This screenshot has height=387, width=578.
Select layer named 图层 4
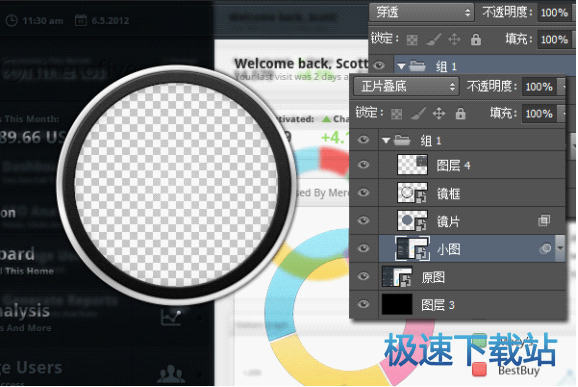[x=453, y=165]
